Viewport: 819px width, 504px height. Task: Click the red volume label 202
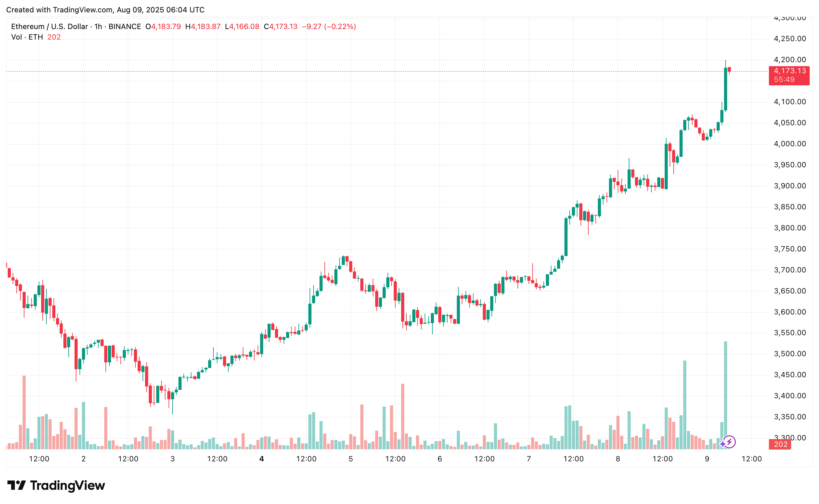click(x=780, y=445)
